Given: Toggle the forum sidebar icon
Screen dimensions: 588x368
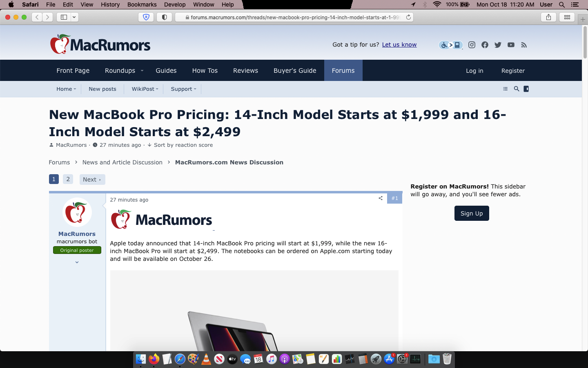Looking at the screenshot, I should (526, 89).
